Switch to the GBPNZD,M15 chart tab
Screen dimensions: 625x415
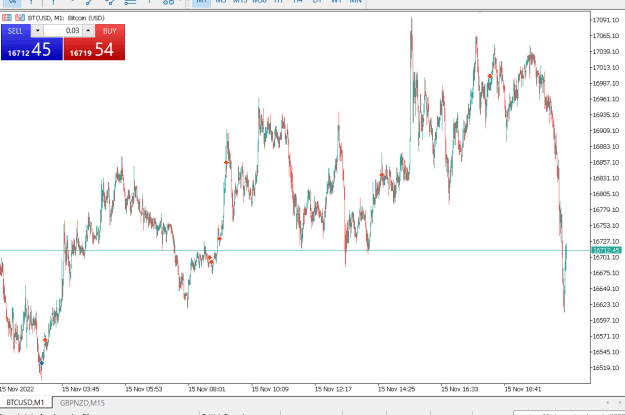tap(82, 403)
